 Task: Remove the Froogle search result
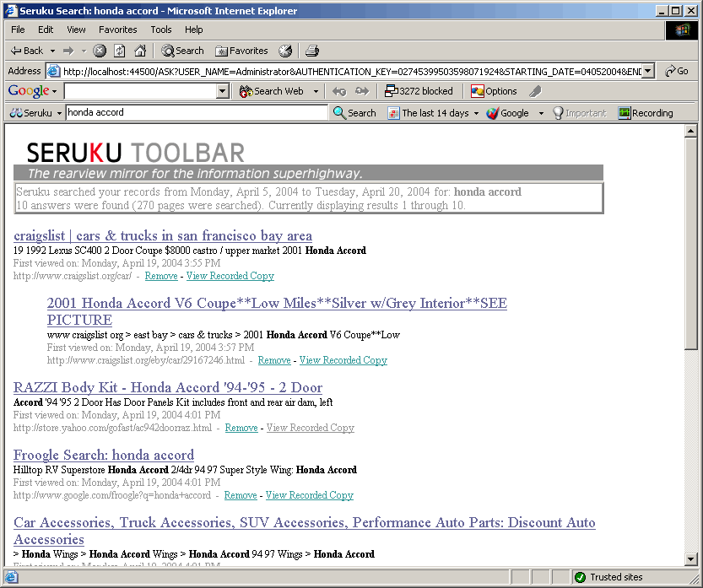[x=241, y=495]
